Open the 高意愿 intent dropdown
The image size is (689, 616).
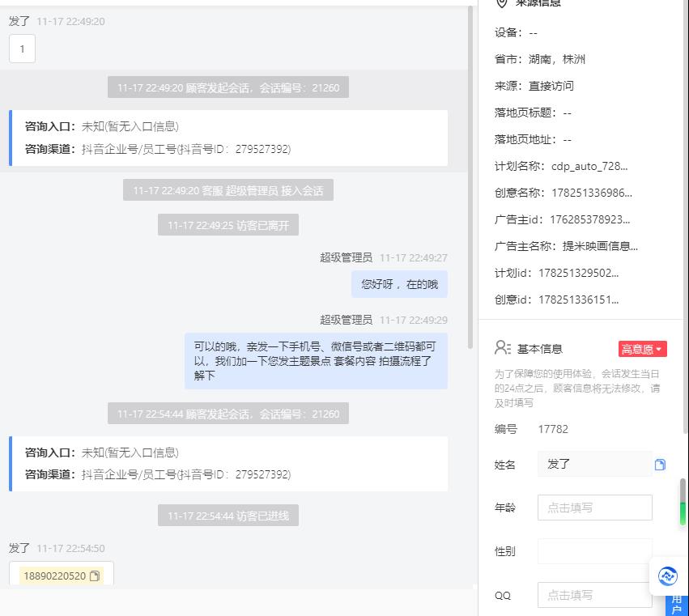point(642,349)
